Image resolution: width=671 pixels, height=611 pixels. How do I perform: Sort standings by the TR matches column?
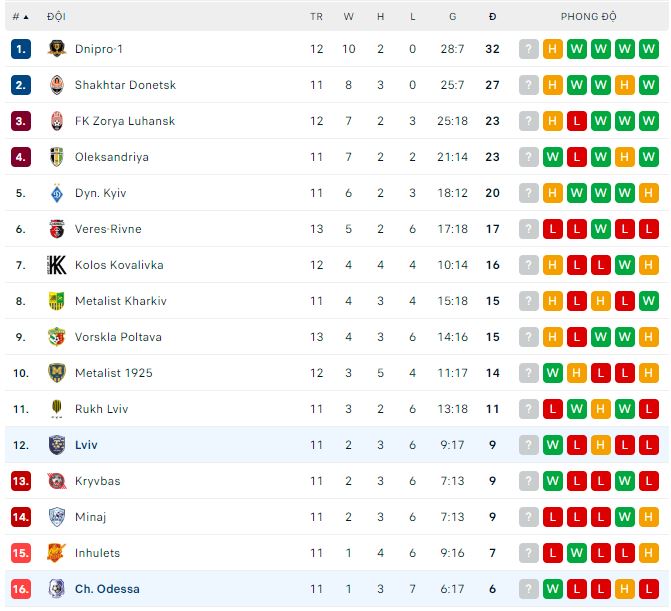point(317,17)
